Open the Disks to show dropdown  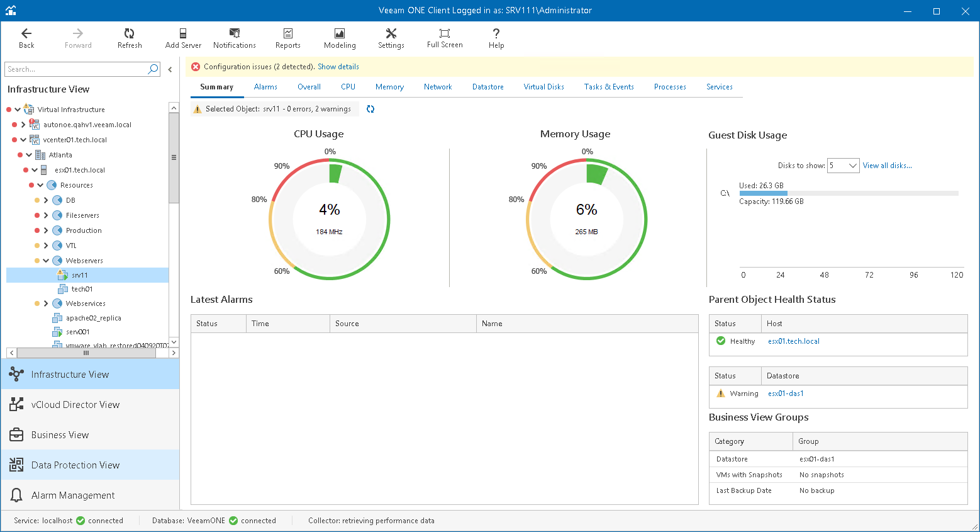pos(843,166)
